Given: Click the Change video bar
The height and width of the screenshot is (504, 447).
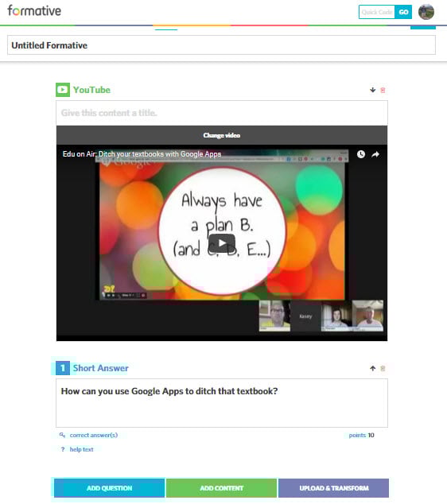Looking at the screenshot, I should (222, 135).
